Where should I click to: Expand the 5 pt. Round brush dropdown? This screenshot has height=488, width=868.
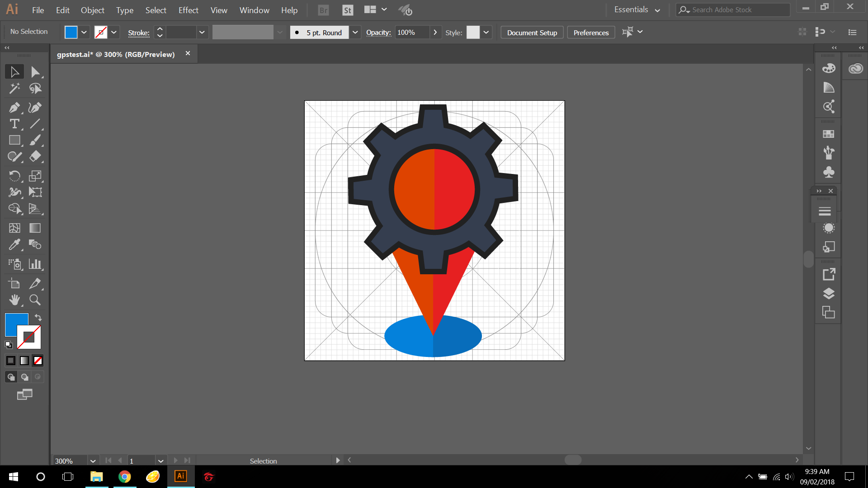[355, 33]
